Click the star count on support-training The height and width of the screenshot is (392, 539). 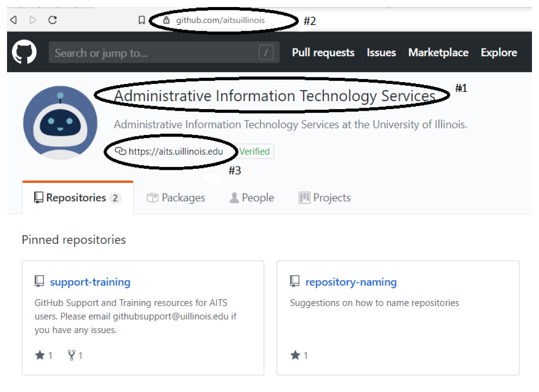(x=44, y=355)
